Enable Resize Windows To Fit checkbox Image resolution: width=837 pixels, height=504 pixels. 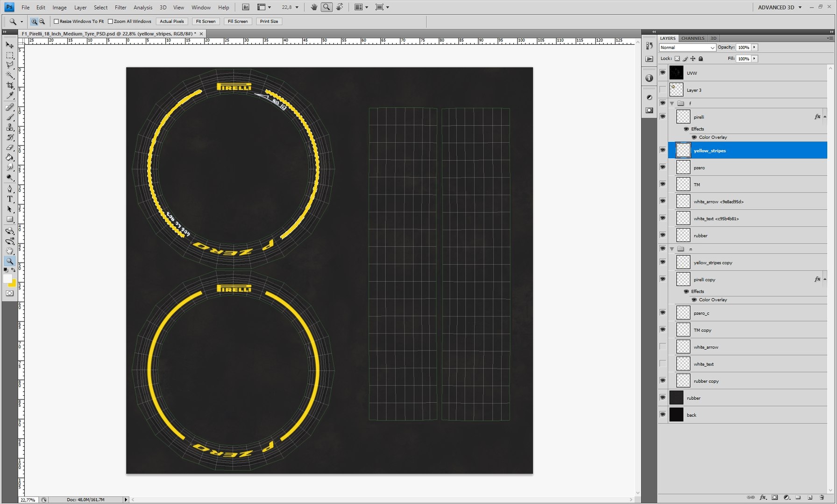[x=57, y=21]
